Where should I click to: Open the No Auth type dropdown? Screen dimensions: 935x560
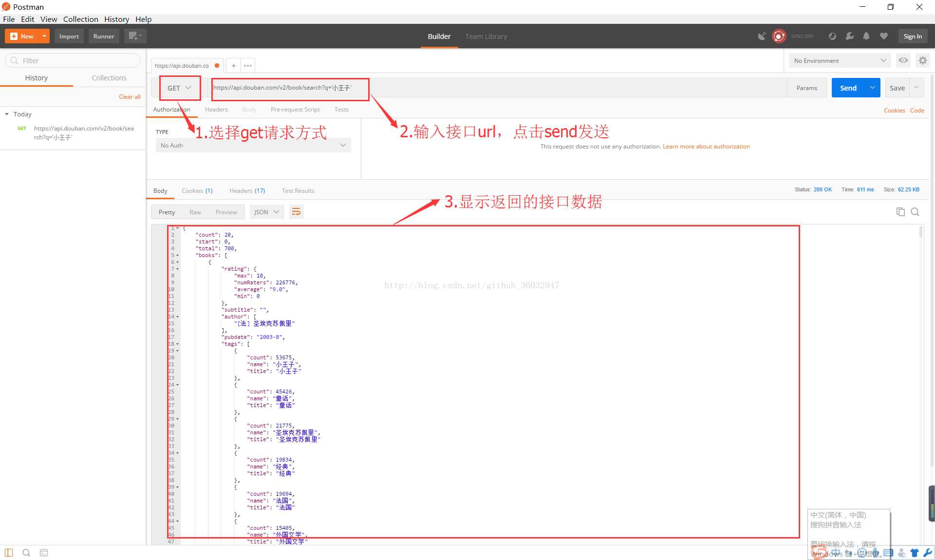click(253, 145)
